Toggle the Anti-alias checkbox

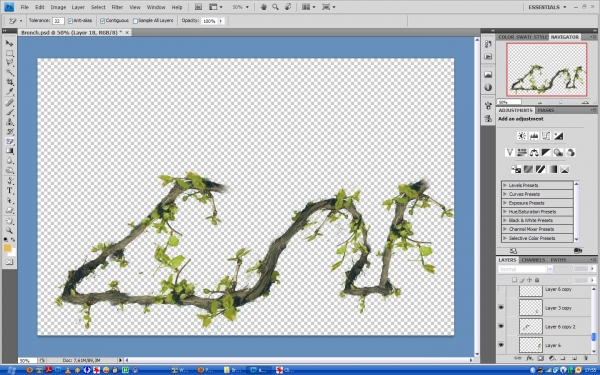(x=70, y=21)
